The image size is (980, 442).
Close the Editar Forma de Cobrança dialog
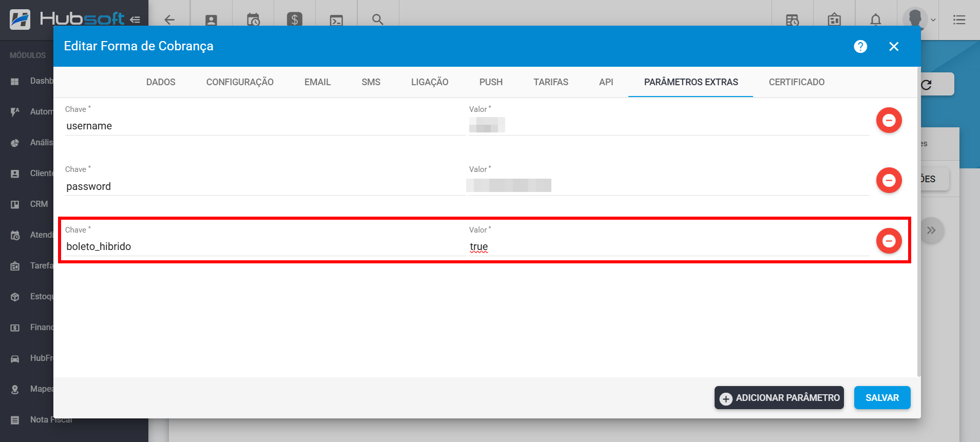[x=894, y=46]
